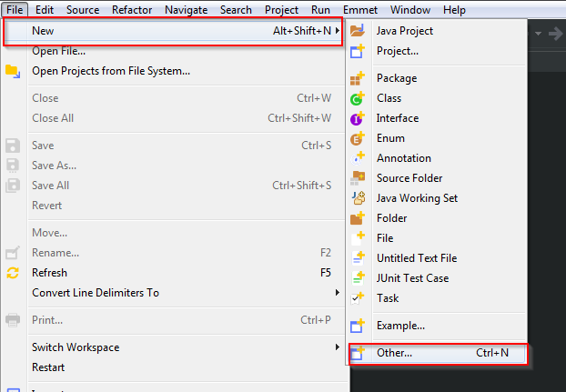Open the Source menu
Screen dimensions: 566x392
83,10
